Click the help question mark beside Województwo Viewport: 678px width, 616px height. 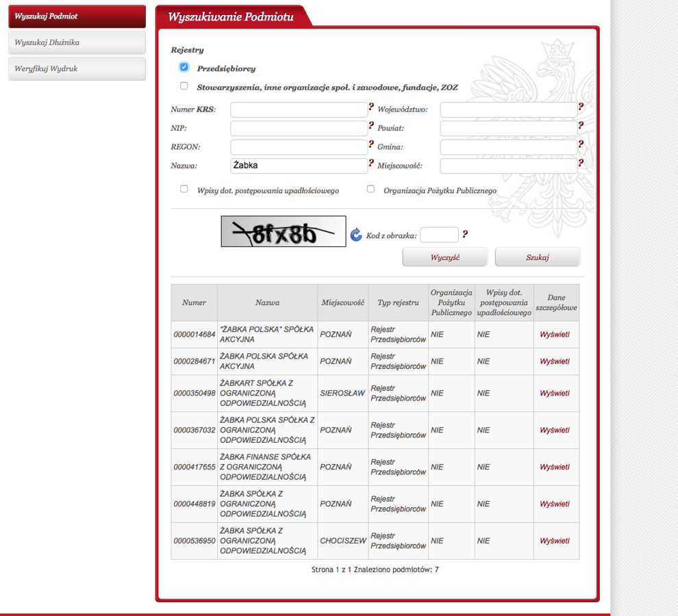[581, 106]
